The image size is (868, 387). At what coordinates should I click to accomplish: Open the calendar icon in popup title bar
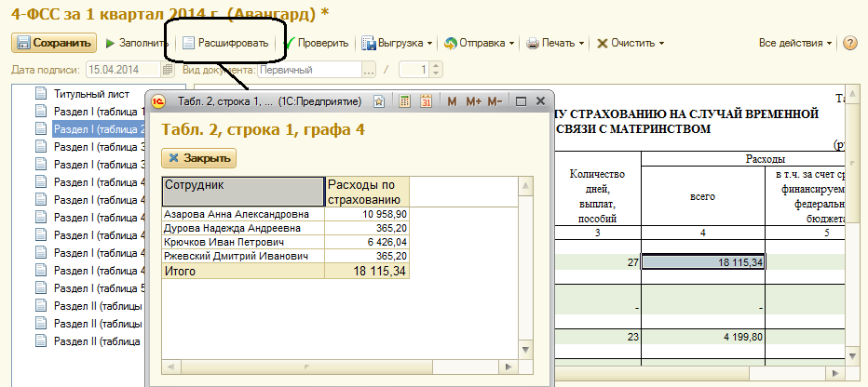[x=427, y=101]
